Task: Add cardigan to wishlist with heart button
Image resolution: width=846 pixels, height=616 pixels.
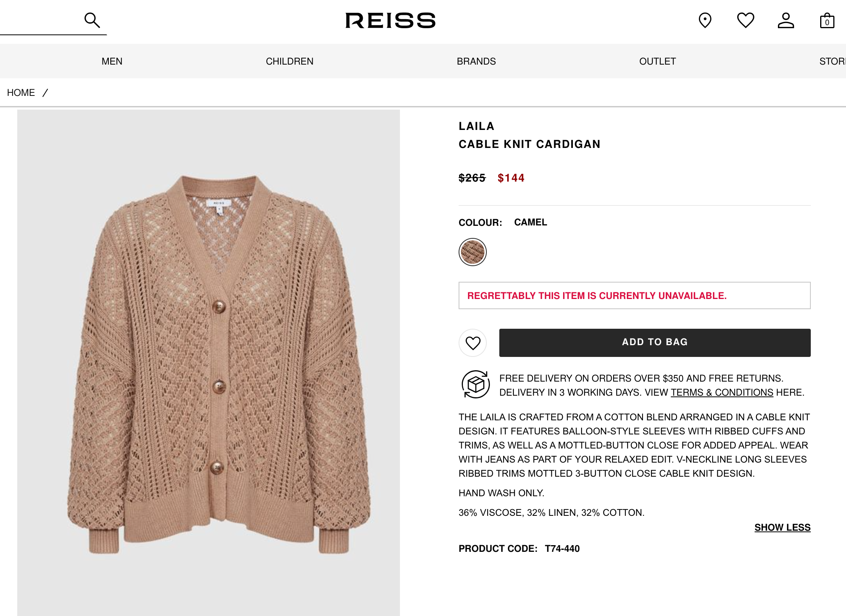Action: 473,343
